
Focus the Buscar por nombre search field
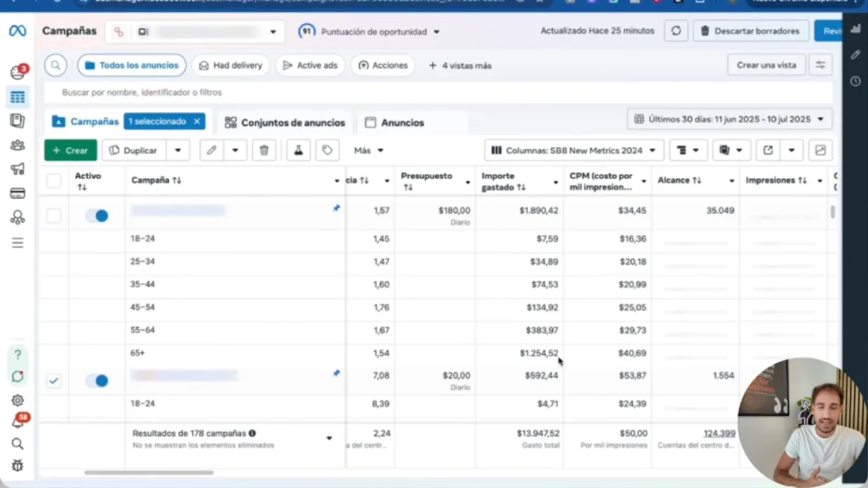coord(438,93)
